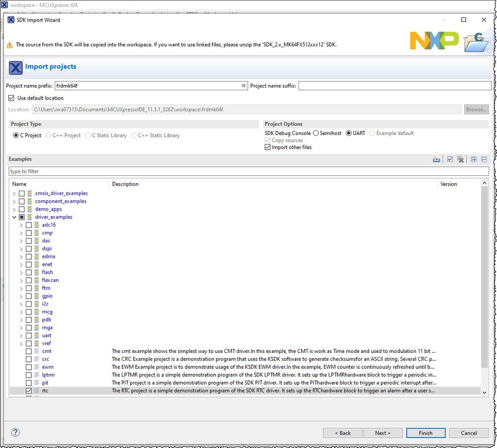
Task: Check the ewm example checkbox
Action: click(28, 367)
